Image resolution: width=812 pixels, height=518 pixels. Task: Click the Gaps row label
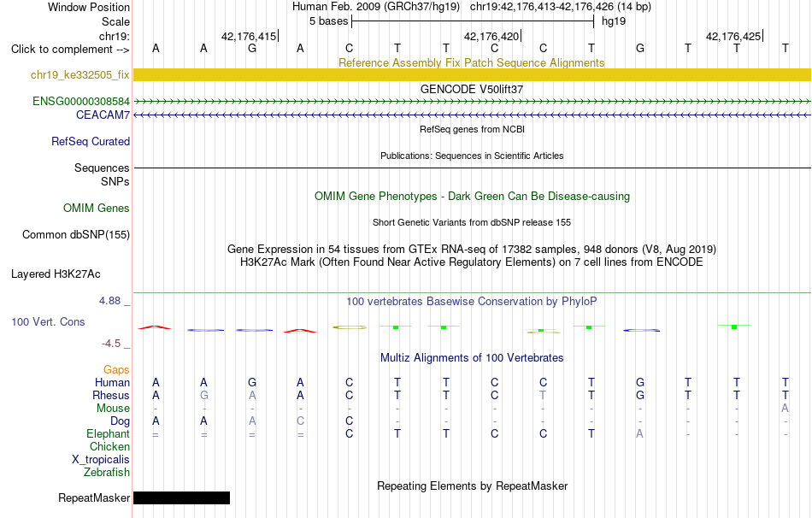[116, 370]
